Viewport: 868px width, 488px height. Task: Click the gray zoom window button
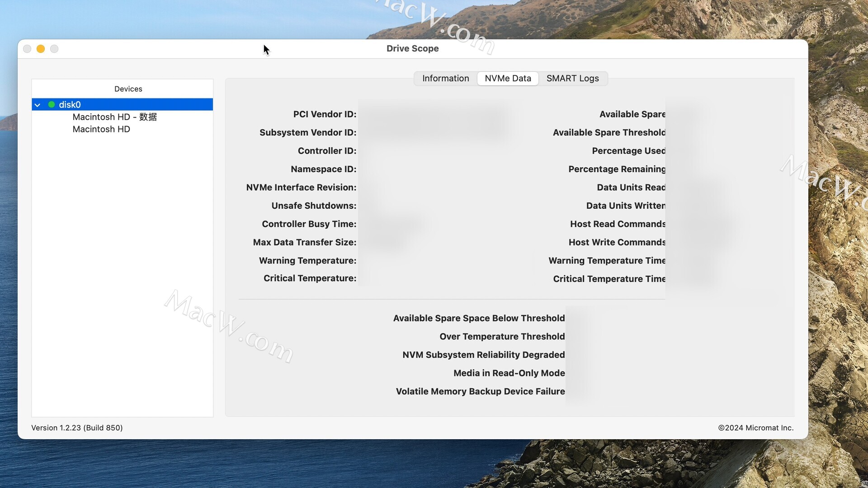[54, 49]
